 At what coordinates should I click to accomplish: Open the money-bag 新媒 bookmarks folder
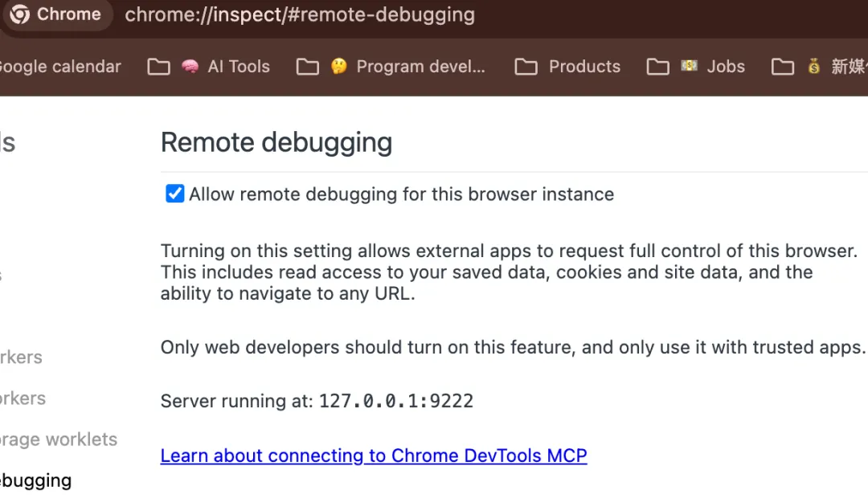836,67
